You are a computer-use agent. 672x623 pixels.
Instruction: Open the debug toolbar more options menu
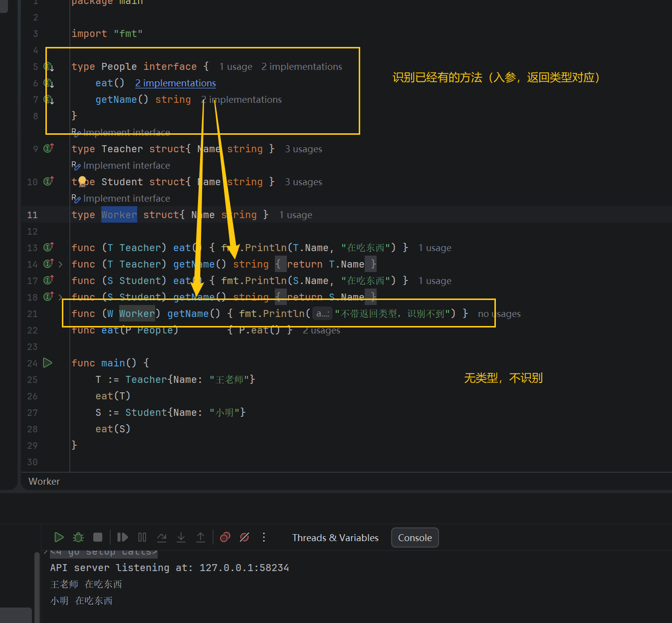coord(264,537)
